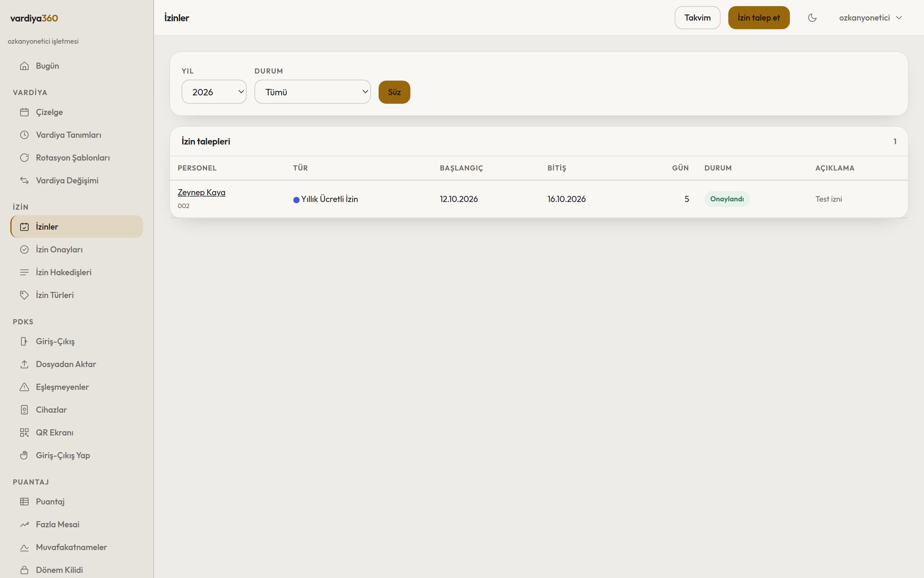Click the QR Ekranı QR code icon
Viewport: 924px width, 578px height.
(x=24, y=432)
